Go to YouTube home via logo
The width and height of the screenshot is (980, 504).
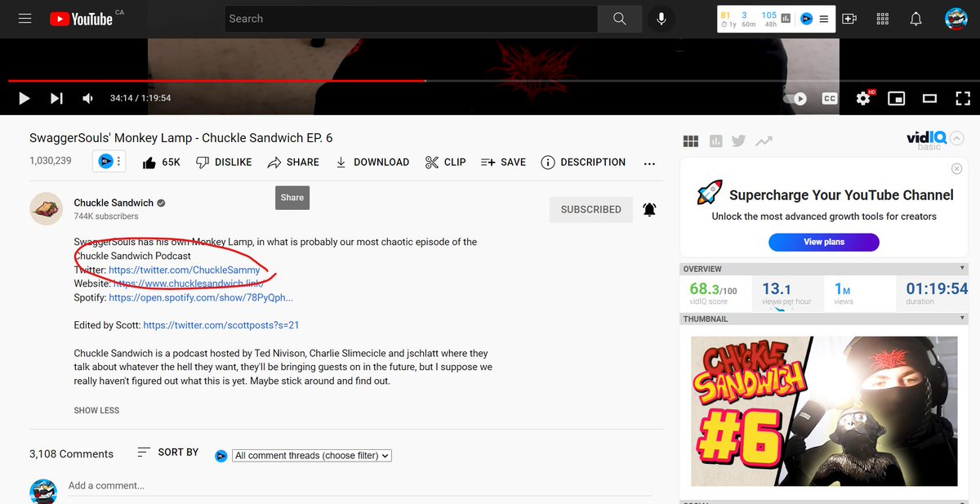pyautogui.click(x=80, y=19)
